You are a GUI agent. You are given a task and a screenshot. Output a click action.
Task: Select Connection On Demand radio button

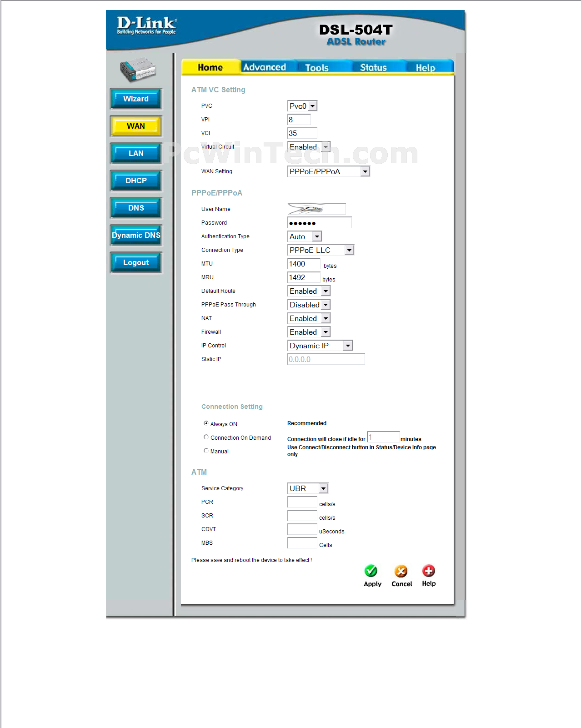click(206, 437)
